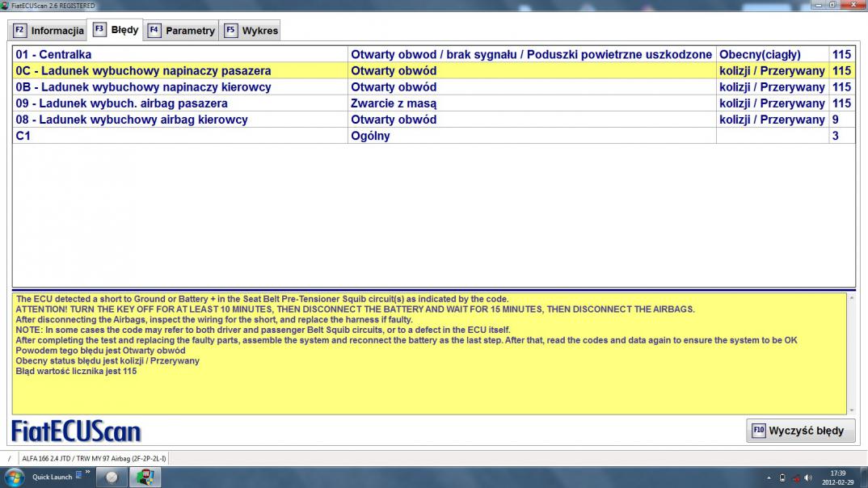Click 'kolizji / Przerywany' in the 09 airbag pasazera row
The width and height of the screenshot is (868, 488).
(x=773, y=103)
